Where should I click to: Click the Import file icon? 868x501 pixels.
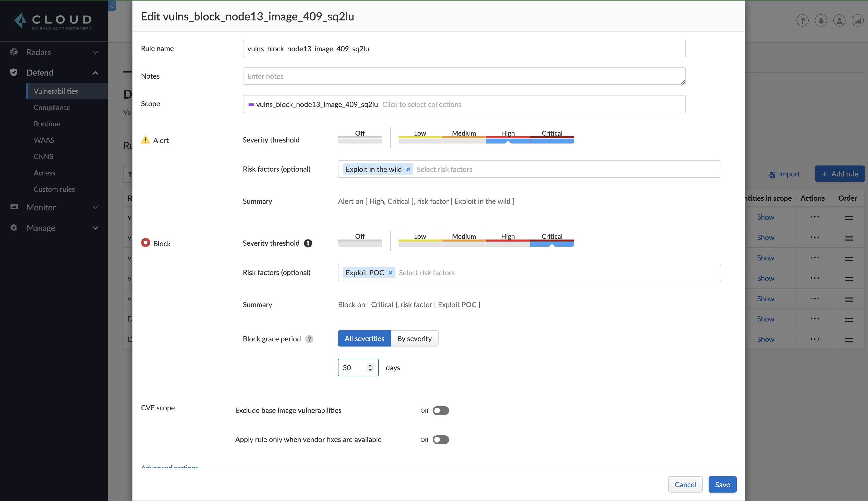coord(772,174)
